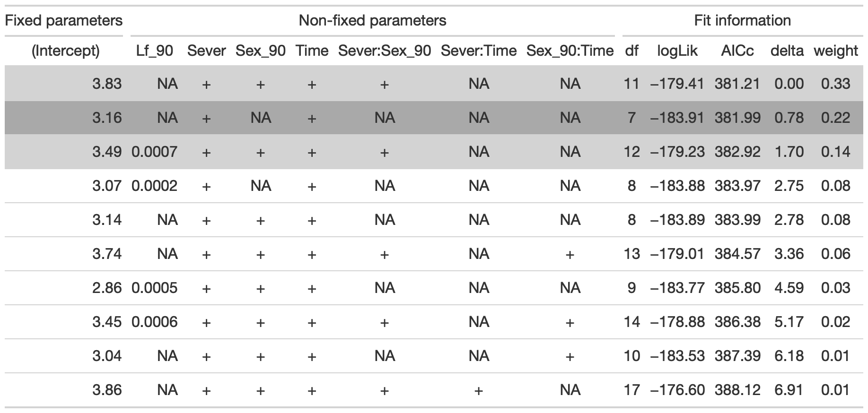Select the Sex_90:Time column header
This screenshot has width=868, height=413.
point(570,51)
